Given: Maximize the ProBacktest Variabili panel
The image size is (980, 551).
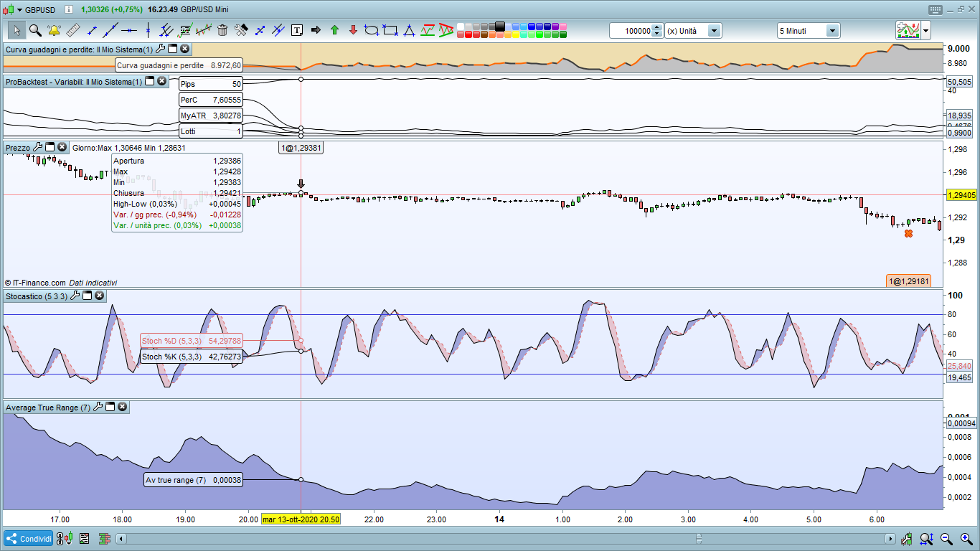Looking at the screenshot, I should [x=150, y=82].
